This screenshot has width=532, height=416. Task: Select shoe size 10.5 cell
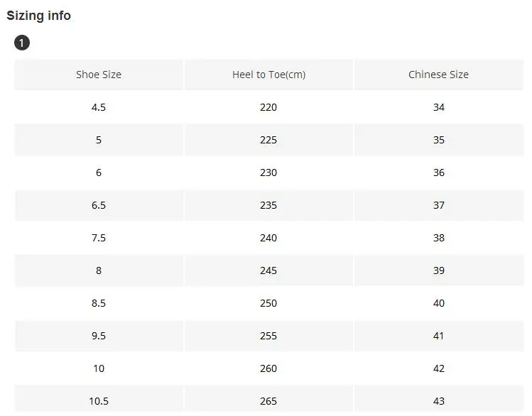click(x=99, y=401)
